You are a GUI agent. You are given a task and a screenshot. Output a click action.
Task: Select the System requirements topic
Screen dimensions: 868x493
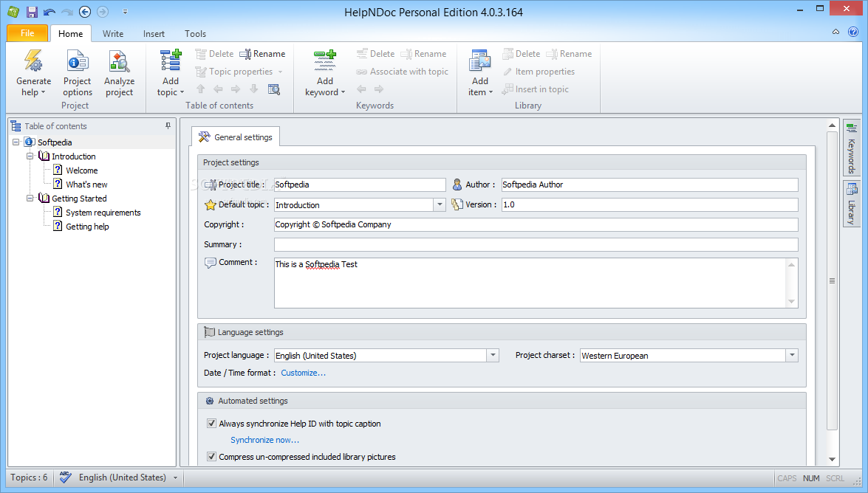tap(103, 213)
